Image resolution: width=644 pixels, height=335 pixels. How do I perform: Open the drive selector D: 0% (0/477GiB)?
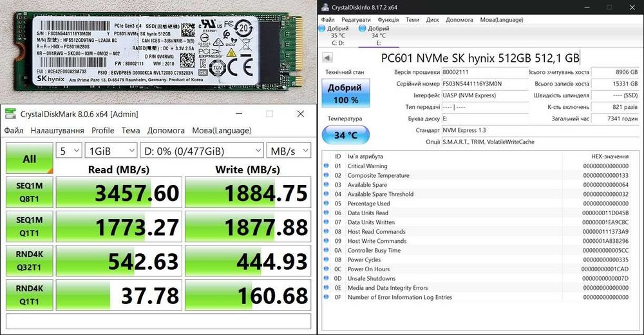pos(202,151)
